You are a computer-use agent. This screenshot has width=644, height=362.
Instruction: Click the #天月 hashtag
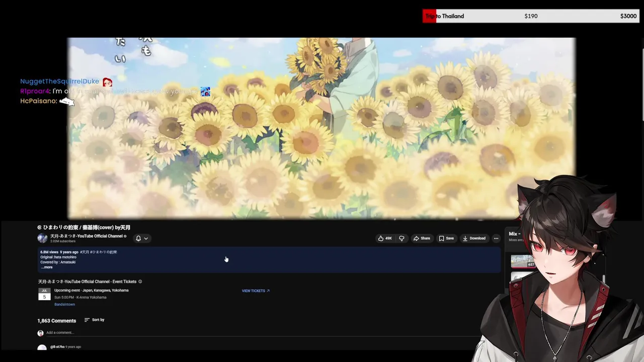click(x=85, y=252)
